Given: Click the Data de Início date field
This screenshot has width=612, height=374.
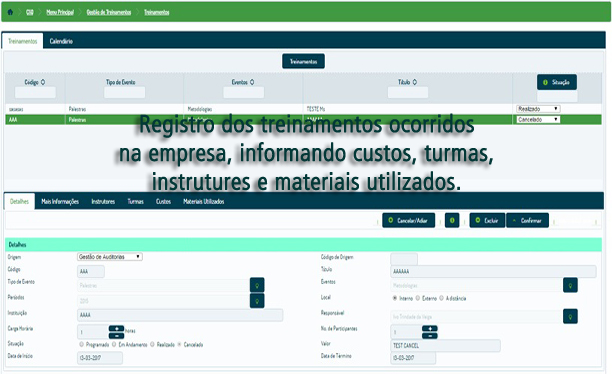Looking at the screenshot, I should point(100,358).
